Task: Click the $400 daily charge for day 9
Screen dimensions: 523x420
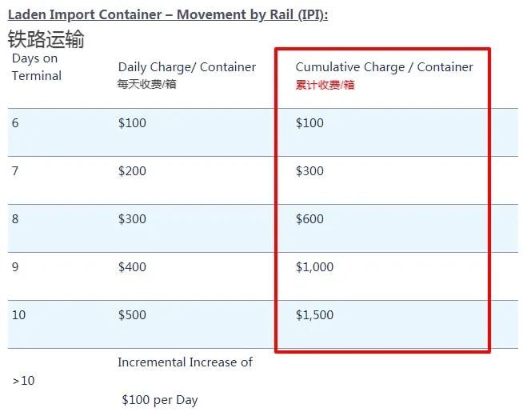Action: pos(132,267)
